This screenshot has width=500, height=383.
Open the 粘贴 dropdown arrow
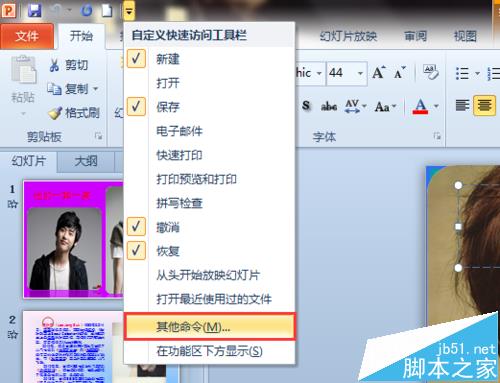click(x=23, y=114)
